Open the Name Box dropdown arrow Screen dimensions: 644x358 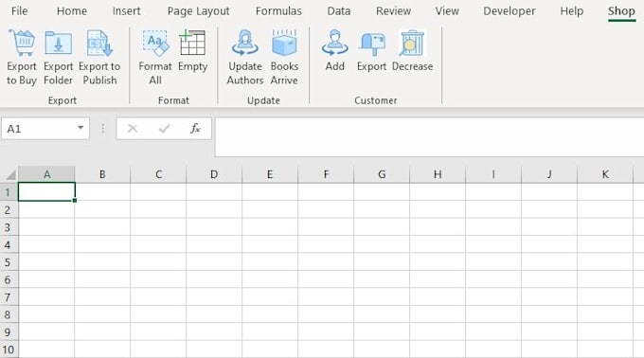pos(80,128)
